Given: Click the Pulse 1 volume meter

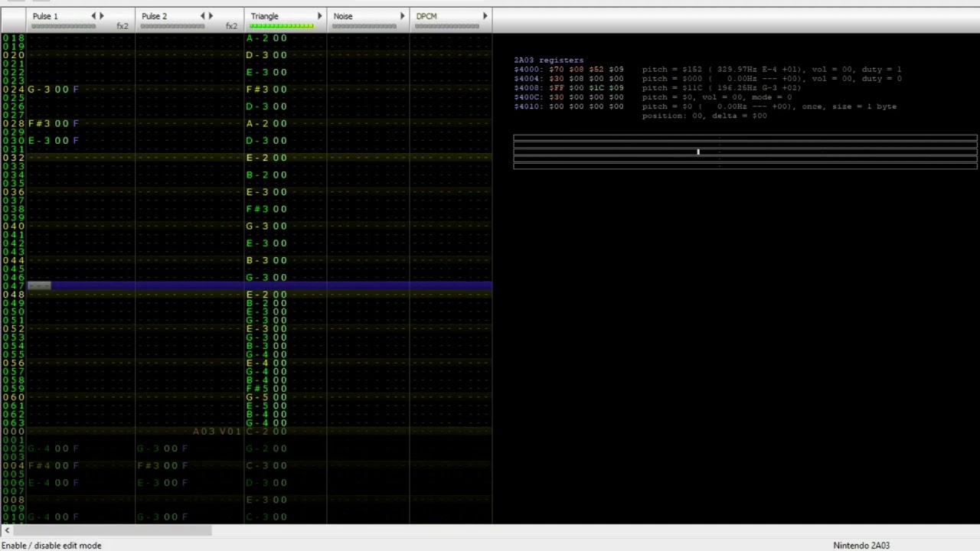Looking at the screenshot, I should click(x=64, y=27).
